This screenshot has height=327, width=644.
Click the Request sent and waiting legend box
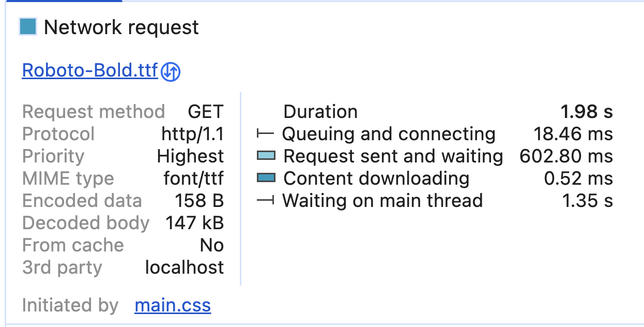coord(266,156)
